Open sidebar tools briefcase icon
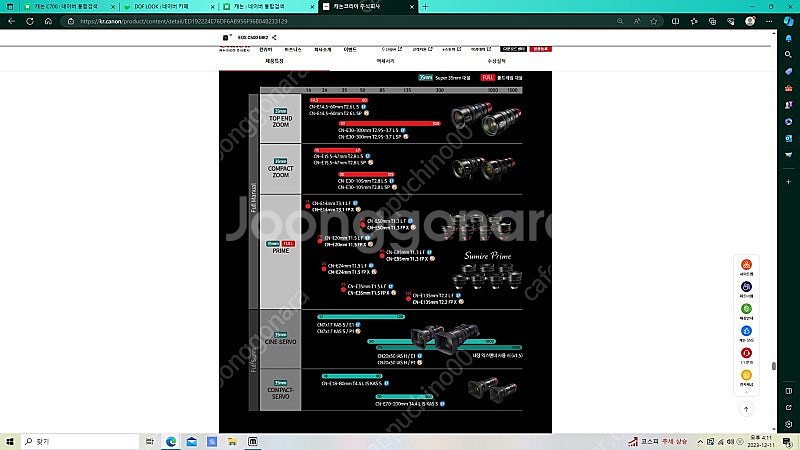 tap(788, 88)
